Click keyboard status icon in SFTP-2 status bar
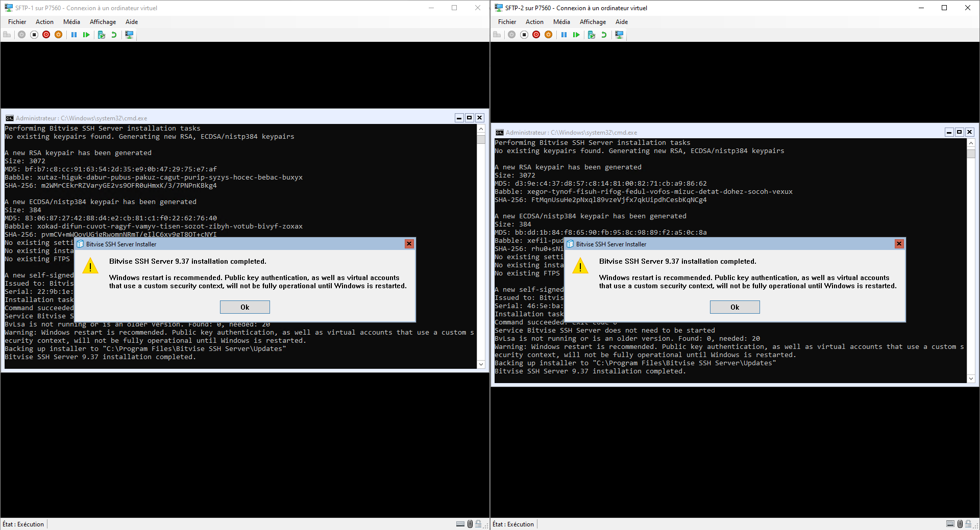This screenshot has width=980, height=530. 950,524
